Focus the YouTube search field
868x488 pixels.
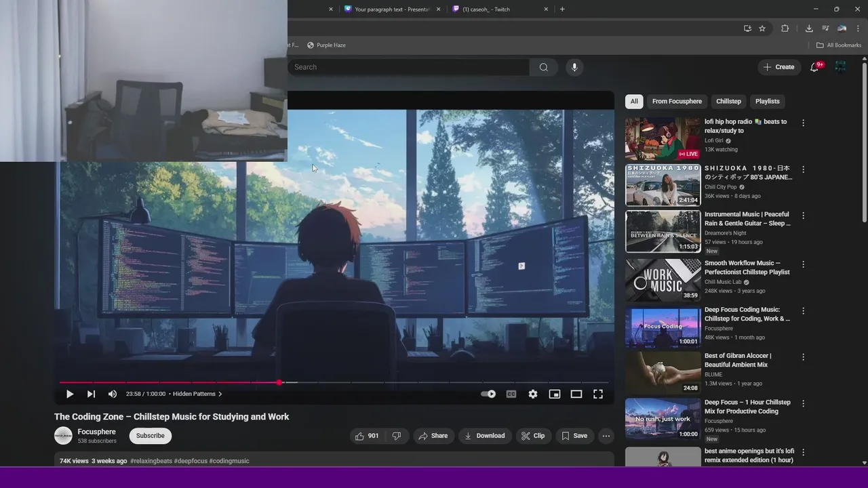[x=408, y=67]
